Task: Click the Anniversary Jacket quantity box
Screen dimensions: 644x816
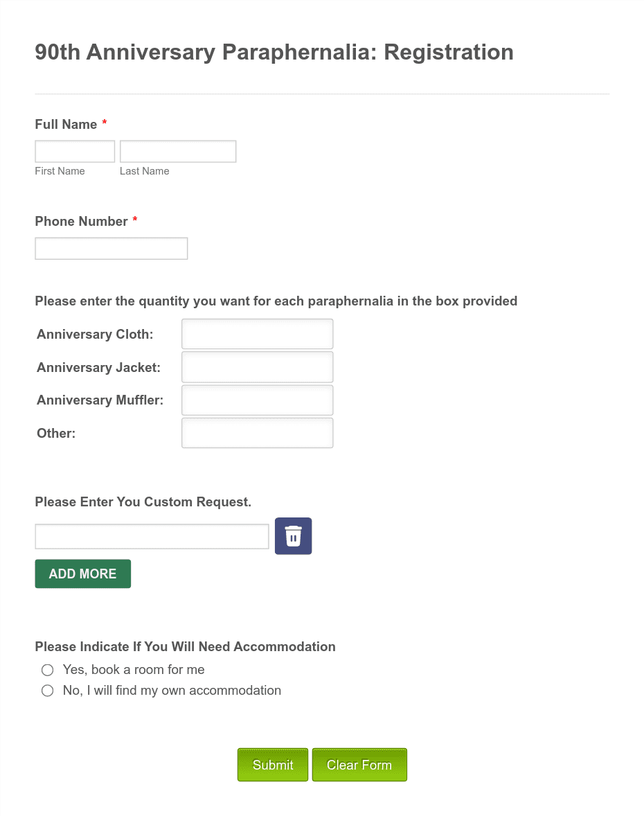Action: pos(257,367)
